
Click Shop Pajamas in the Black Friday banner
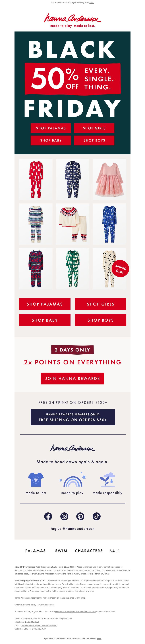click(x=51, y=128)
